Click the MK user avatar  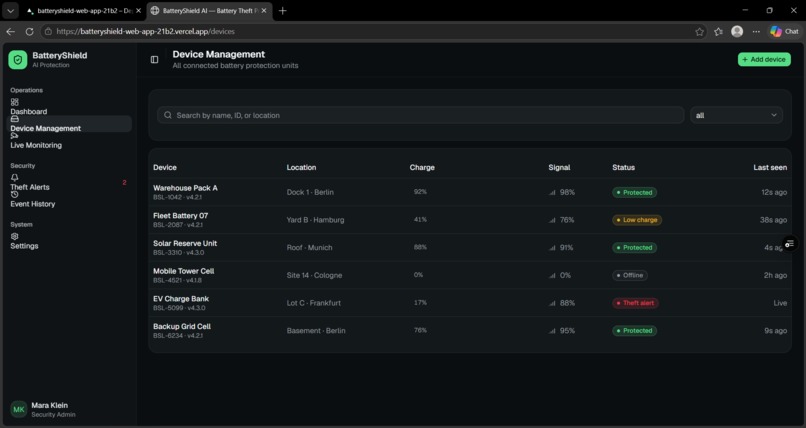(19, 410)
